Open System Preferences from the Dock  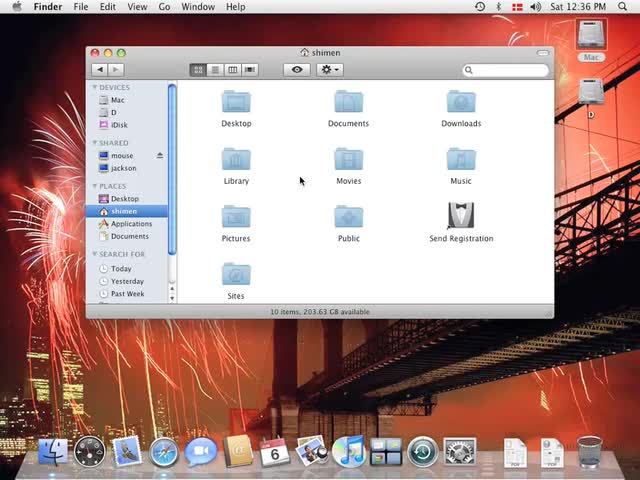coord(460,452)
